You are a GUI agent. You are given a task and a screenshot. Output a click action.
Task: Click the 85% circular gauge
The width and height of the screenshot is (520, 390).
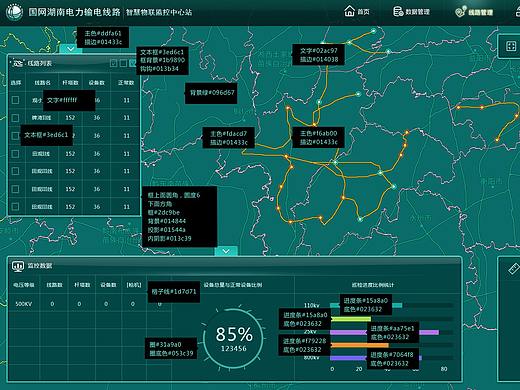tap(234, 338)
